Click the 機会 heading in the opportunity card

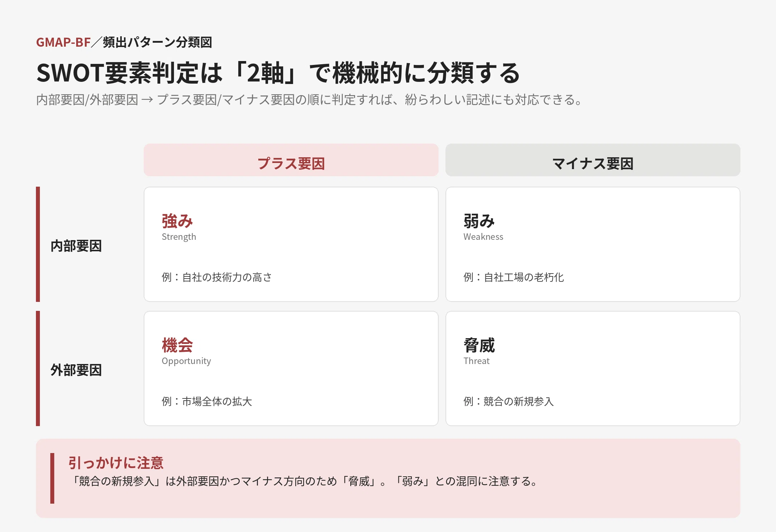177,345
